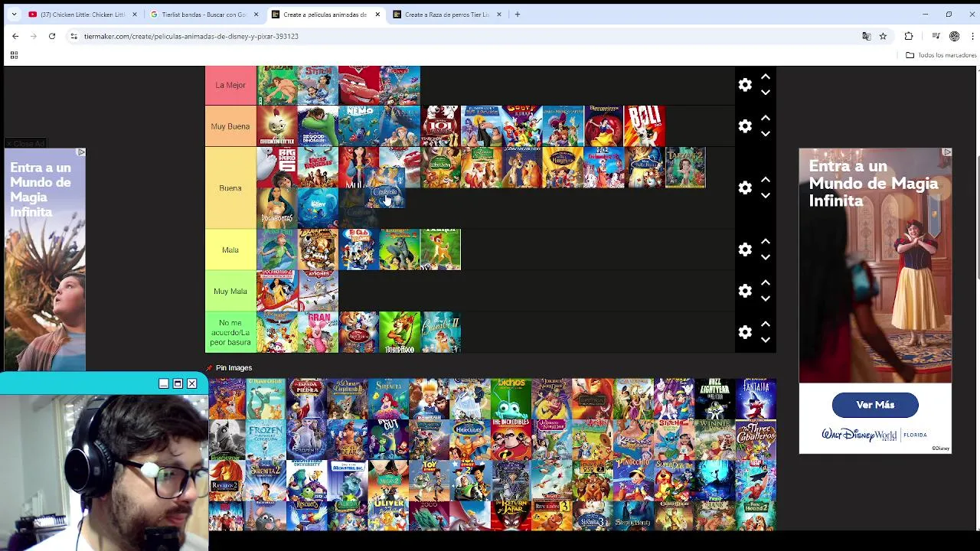Pick the Fantasia poster from image pool
980x551 pixels.
(x=756, y=399)
